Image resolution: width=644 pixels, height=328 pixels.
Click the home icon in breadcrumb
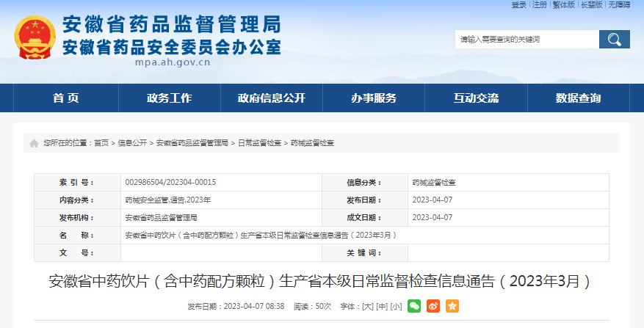pos(34,143)
